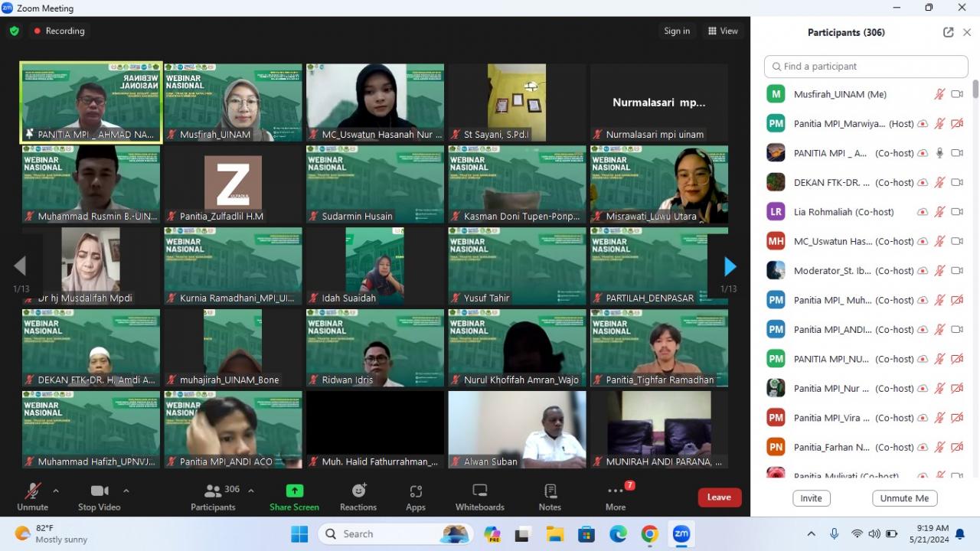Click the Invite button
Screen dimensions: 980x551
tap(811, 497)
